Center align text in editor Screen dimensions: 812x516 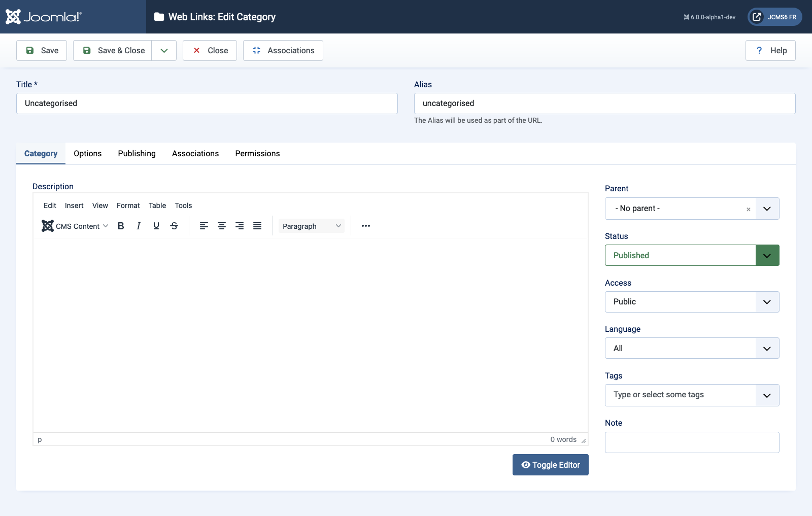point(222,226)
